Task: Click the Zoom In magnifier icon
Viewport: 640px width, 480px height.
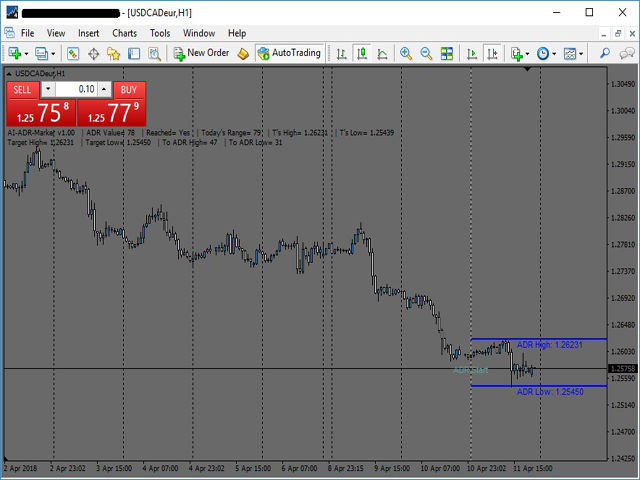Action: click(405, 53)
